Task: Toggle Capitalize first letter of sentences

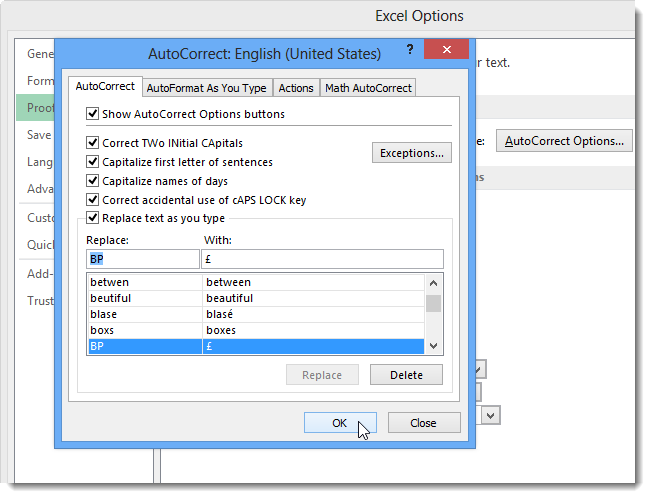Action: pyautogui.click(x=92, y=162)
